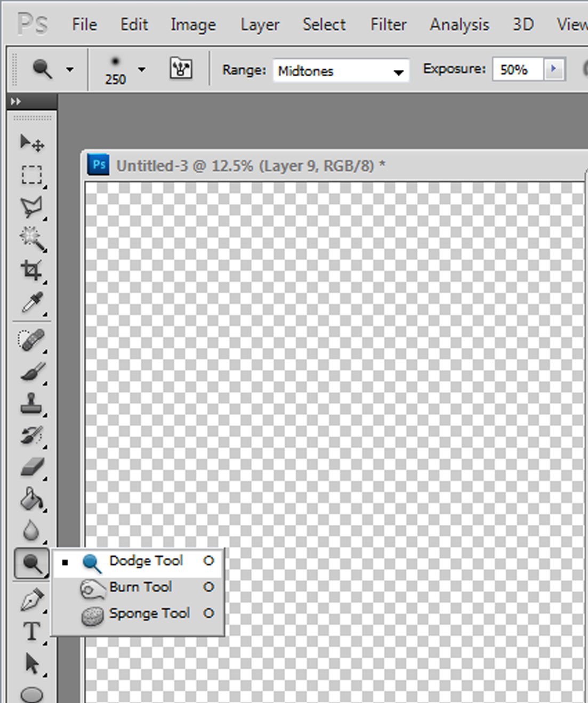Select the Rectangular Marquee tool

pos(31,175)
